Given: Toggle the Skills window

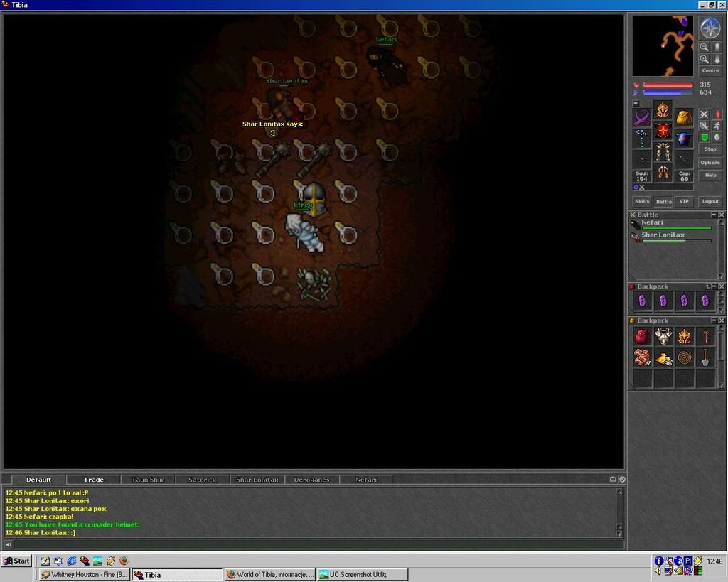Looking at the screenshot, I should click(643, 201).
